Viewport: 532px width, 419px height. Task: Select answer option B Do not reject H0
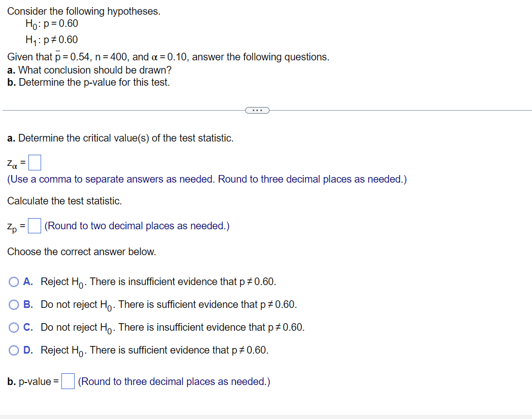(14, 304)
